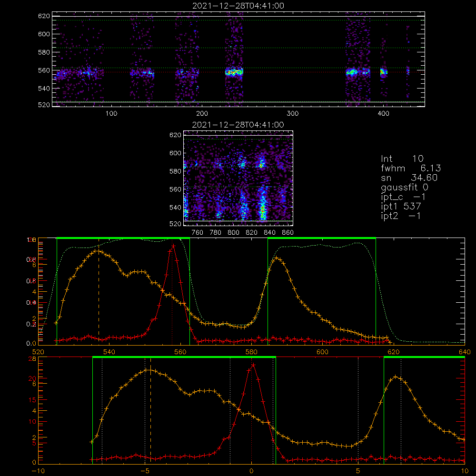Click the orange curve's peak near 587 in upper profile
The image size is (476, 476).
point(276,258)
